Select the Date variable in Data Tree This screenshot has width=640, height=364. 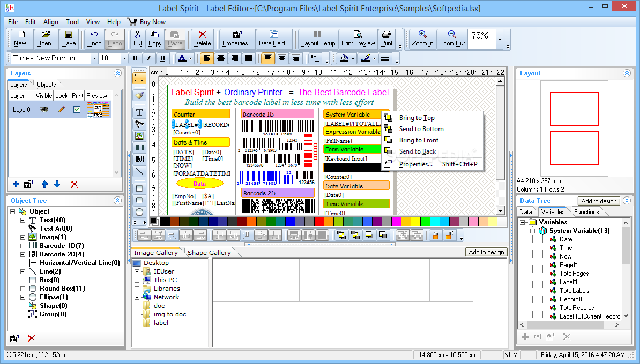click(x=565, y=239)
